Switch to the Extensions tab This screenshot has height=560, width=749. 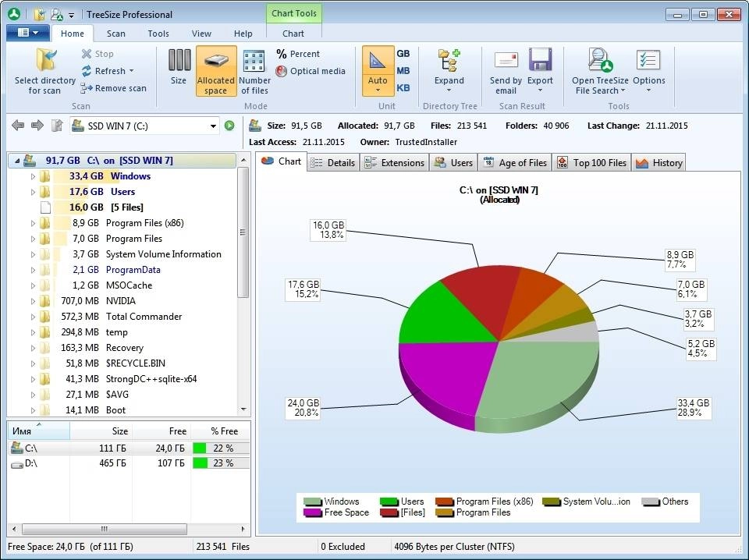point(394,163)
